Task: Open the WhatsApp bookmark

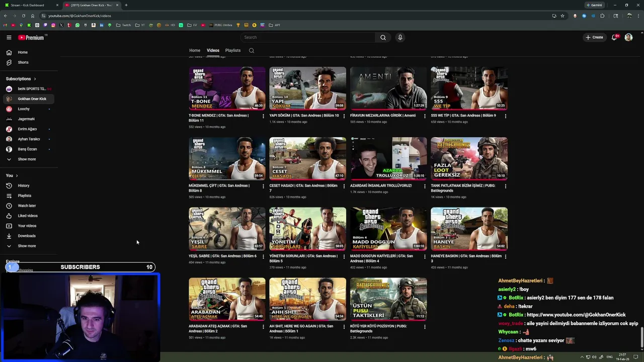Action: coord(77,25)
